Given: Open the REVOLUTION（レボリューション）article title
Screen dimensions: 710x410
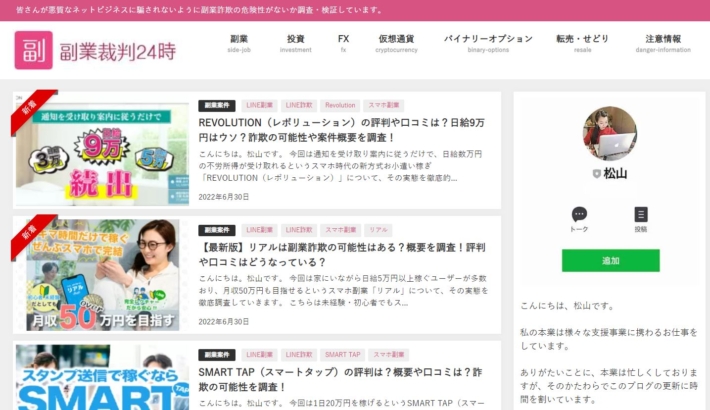Looking at the screenshot, I should [x=342, y=130].
